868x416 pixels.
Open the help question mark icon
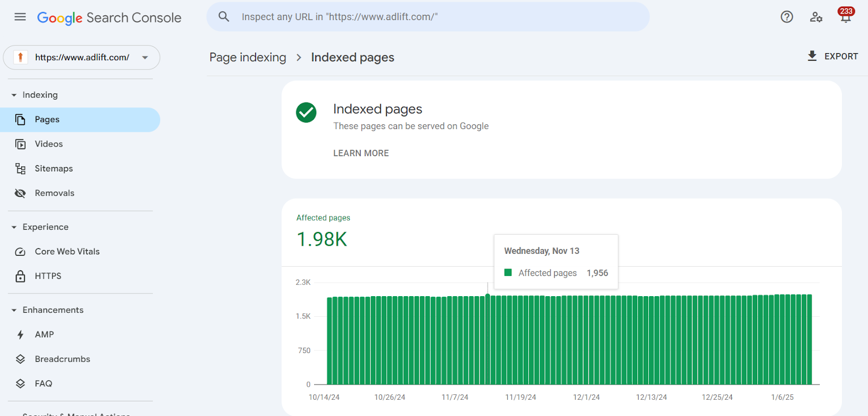787,17
